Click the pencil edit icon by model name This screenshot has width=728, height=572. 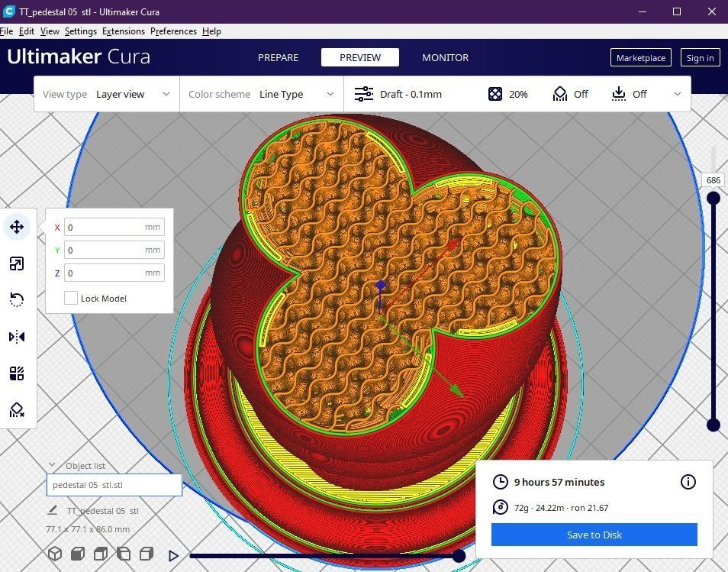point(53,510)
